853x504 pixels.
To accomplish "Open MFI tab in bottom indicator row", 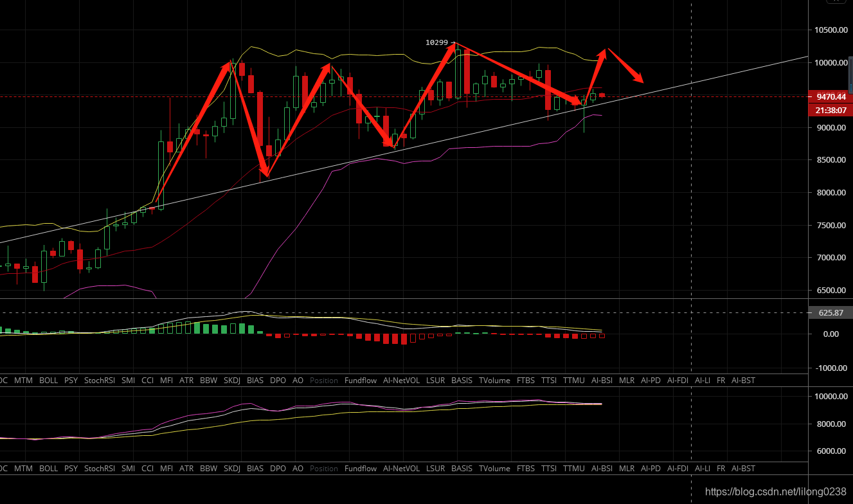I will coord(166,469).
